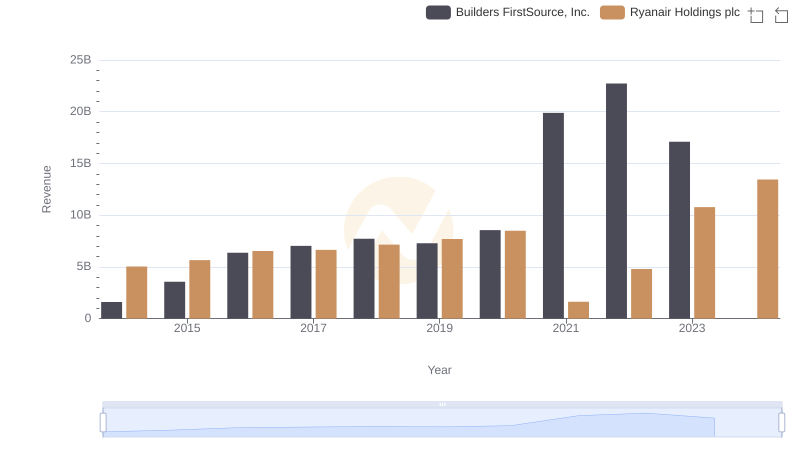Click the Builders FirstSource bar for 2023
This screenshot has height=461, width=800.
(x=680, y=230)
